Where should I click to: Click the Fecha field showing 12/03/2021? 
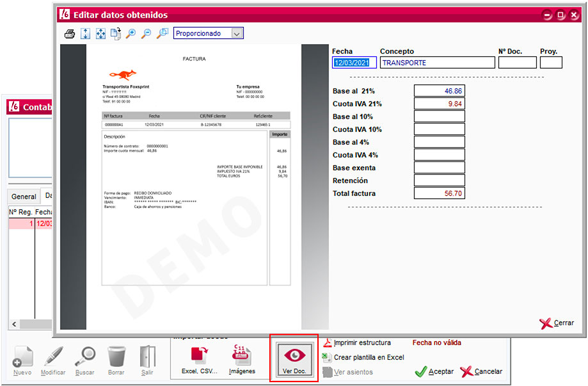(354, 63)
